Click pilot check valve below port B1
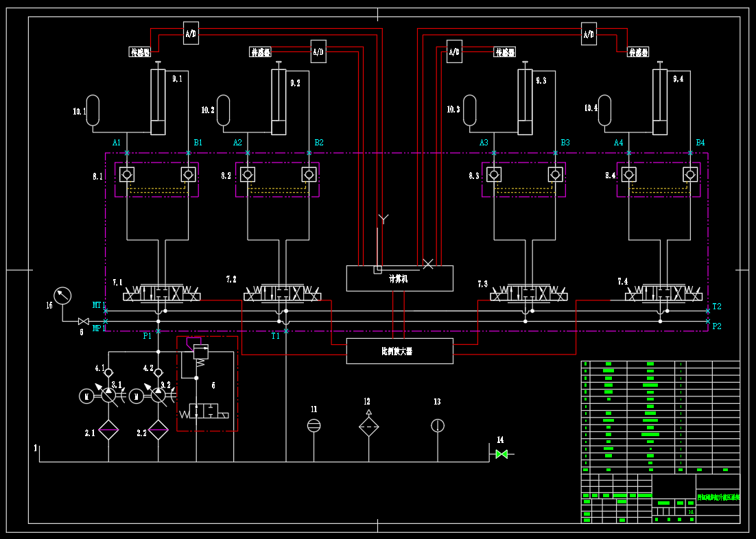The height and width of the screenshot is (539, 756). click(189, 175)
